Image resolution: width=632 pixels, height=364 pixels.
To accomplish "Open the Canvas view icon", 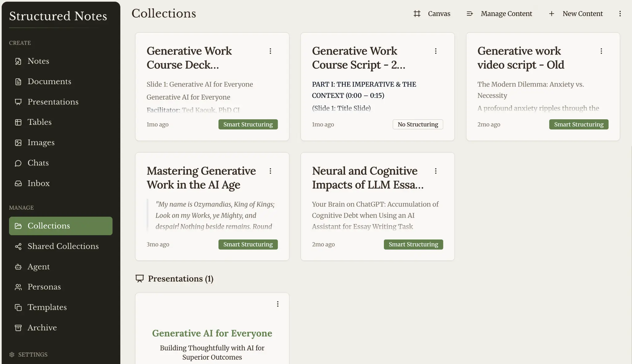I will tap(417, 14).
